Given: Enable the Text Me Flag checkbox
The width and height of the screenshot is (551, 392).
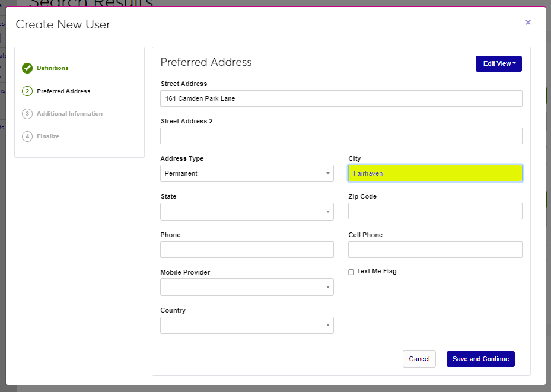Looking at the screenshot, I should tap(351, 272).
